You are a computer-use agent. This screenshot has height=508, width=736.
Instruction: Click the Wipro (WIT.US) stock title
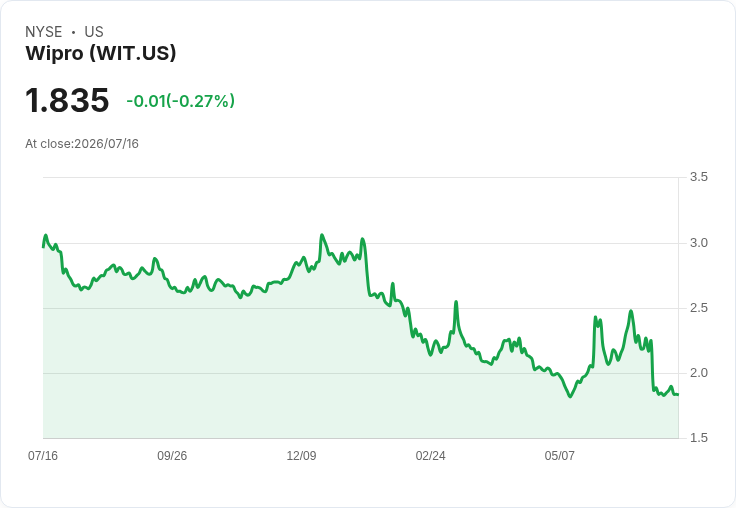101,53
